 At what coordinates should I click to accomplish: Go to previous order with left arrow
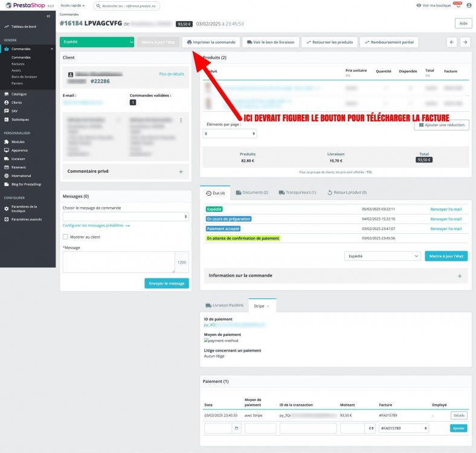(452, 42)
